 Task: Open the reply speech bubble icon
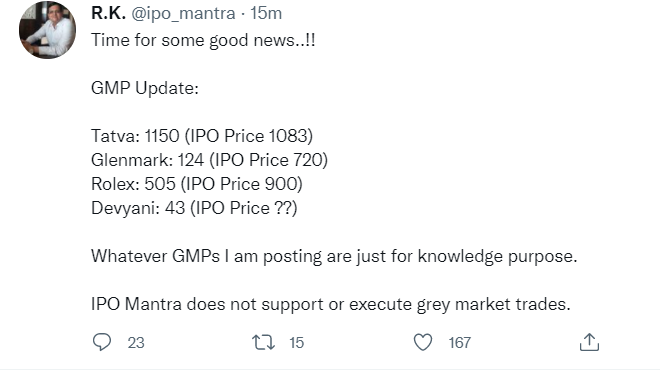pyautogui.click(x=102, y=342)
